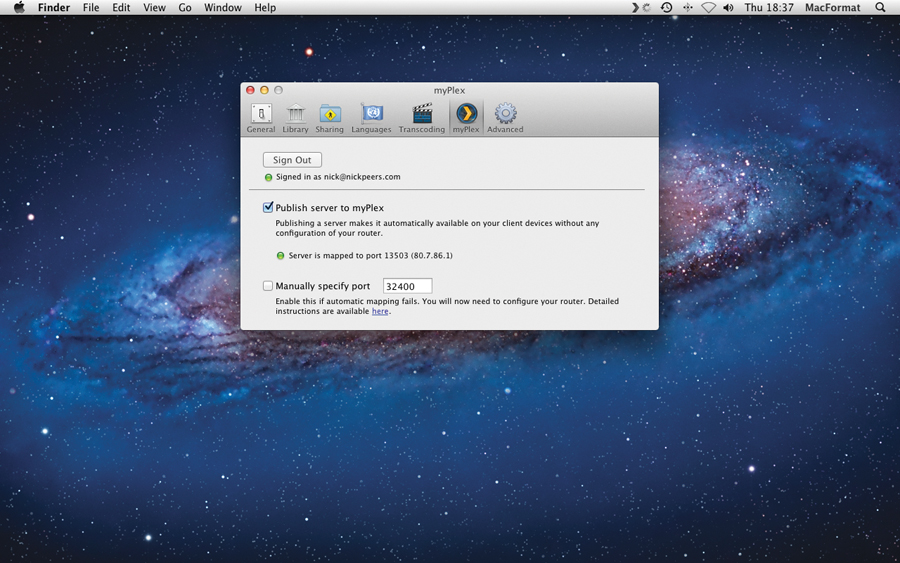Open the Library preferences pane
The image size is (900, 563).
[295, 118]
